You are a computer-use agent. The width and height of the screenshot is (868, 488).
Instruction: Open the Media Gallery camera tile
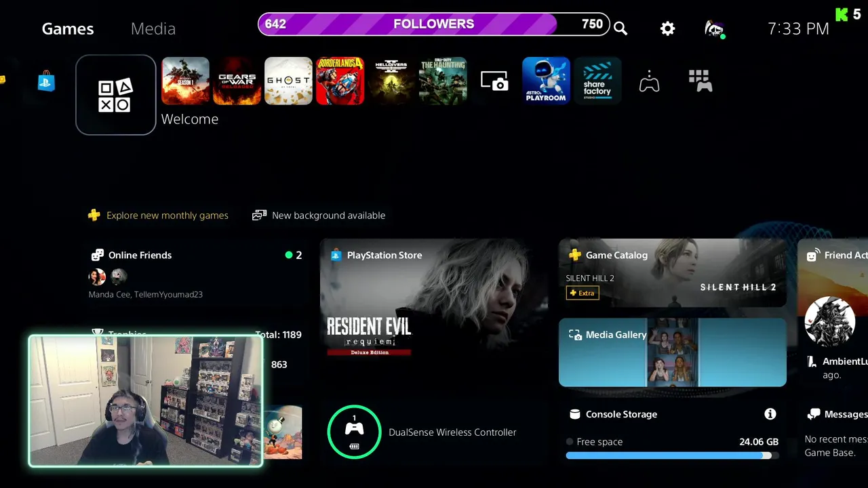point(494,81)
